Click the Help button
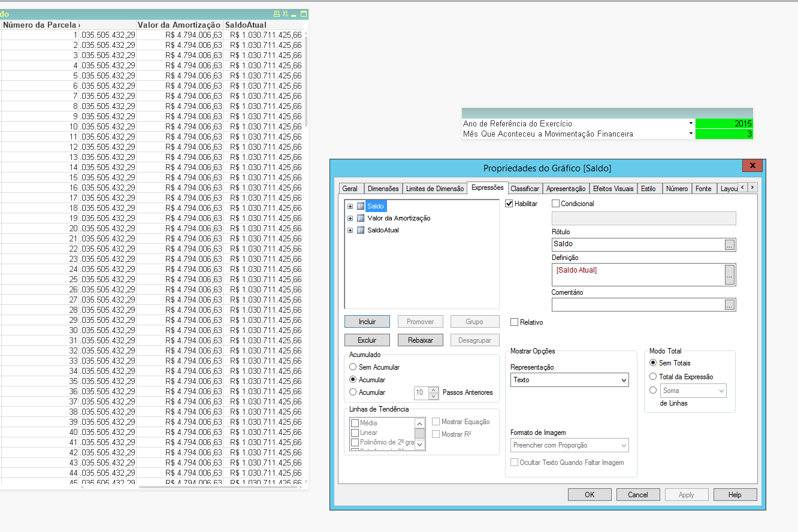The height and width of the screenshot is (532, 798). click(735, 495)
